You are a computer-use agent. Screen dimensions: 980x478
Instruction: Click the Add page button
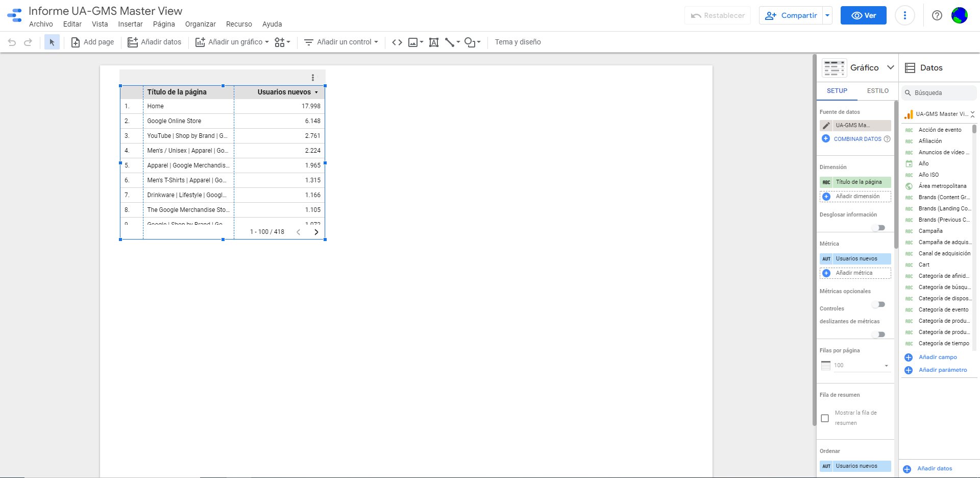point(92,42)
